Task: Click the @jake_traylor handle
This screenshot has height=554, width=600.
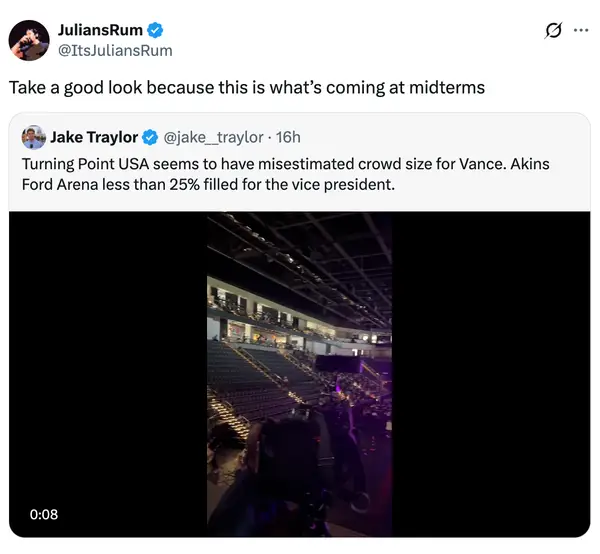Action: (x=212, y=137)
